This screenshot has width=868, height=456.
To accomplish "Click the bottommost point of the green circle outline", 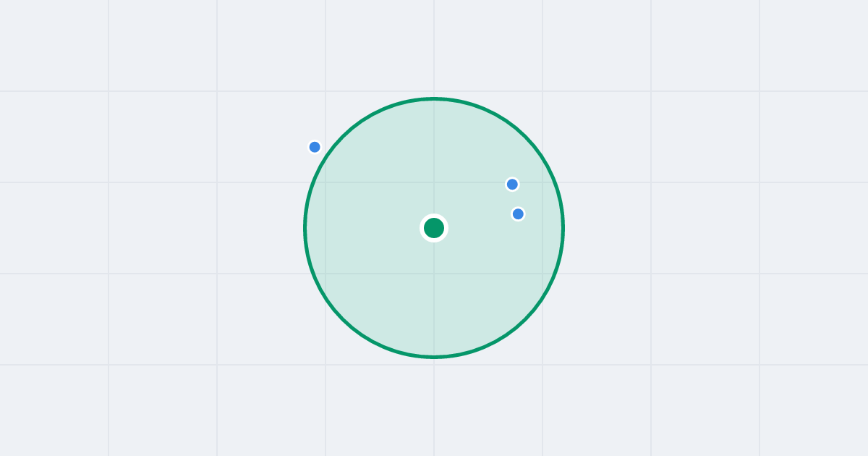I will click(434, 357).
